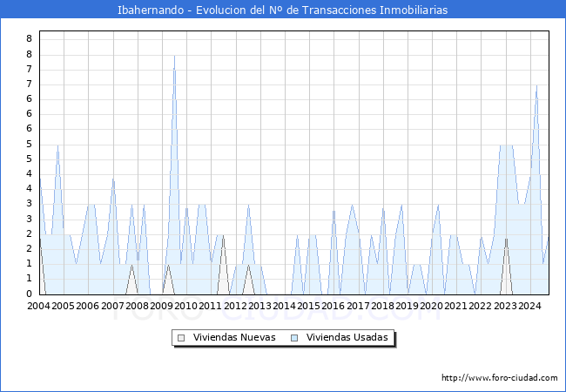The image size is (566, 392).
Task: Click the 2018 x-axis label
Action: [x=382, y=306]
